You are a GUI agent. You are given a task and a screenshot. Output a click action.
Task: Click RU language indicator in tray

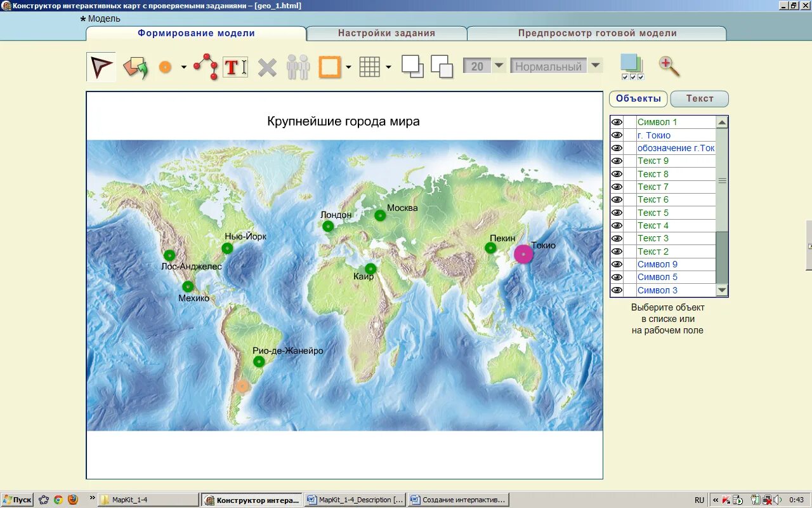point(700,500)
